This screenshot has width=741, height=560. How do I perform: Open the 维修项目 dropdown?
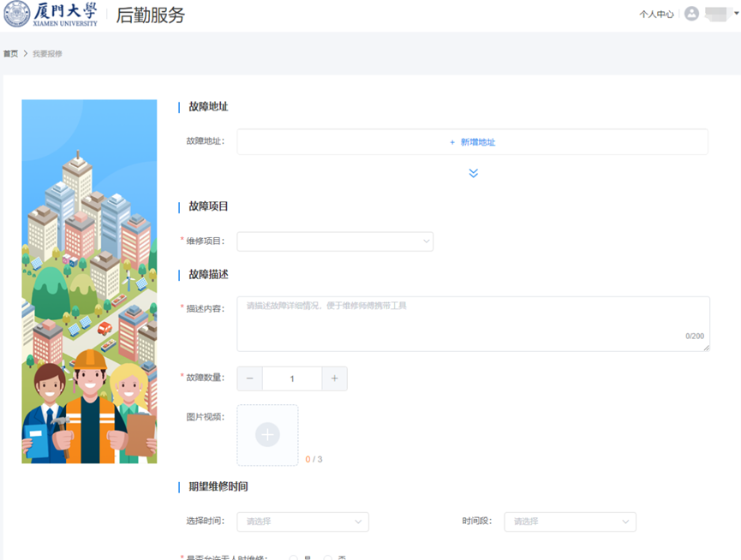pos(335,241)
